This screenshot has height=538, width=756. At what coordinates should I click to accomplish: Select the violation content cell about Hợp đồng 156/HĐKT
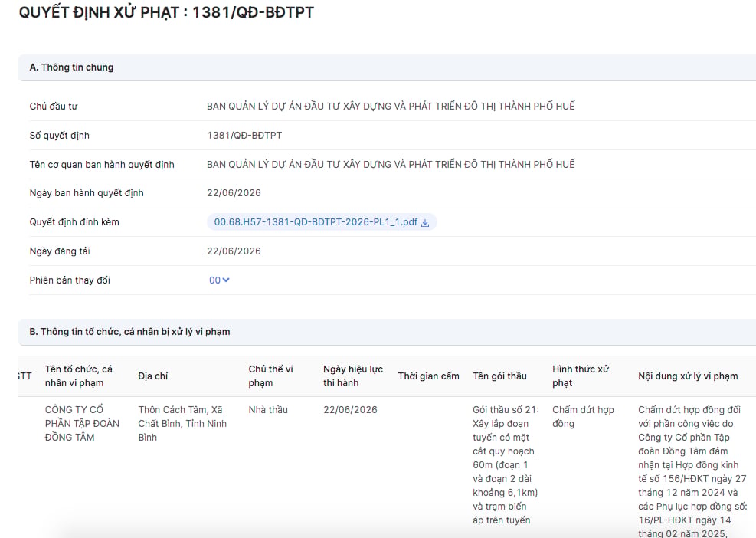coord(692,471)
